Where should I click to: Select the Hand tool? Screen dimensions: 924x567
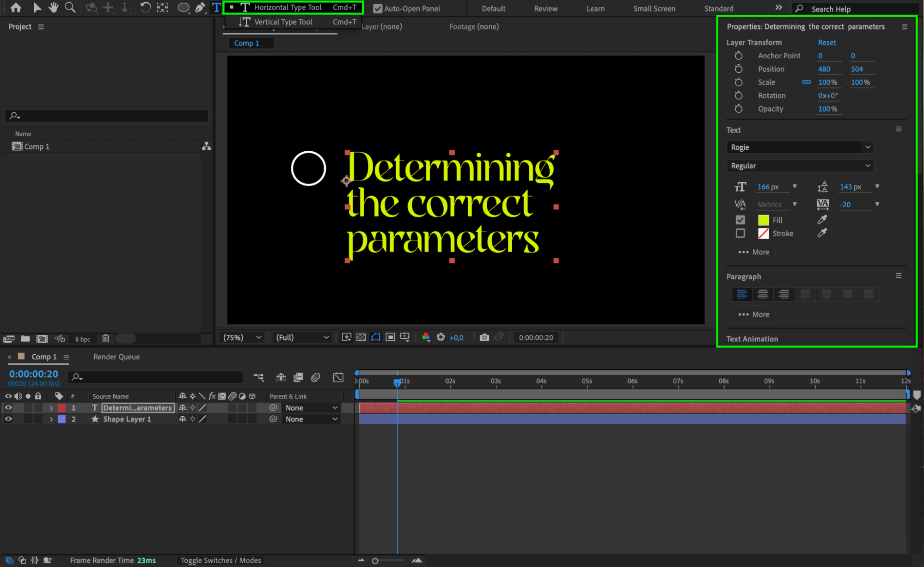pos(54,7)
